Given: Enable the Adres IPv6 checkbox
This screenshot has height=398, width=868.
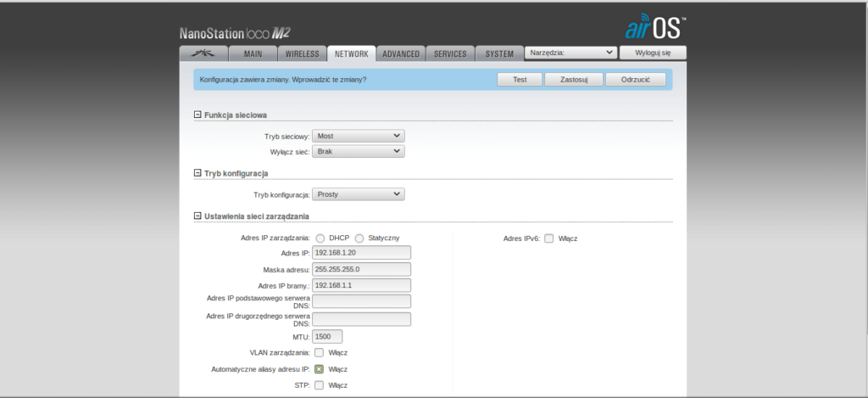Looking at the screenshot, I should (x=549, y=238).
